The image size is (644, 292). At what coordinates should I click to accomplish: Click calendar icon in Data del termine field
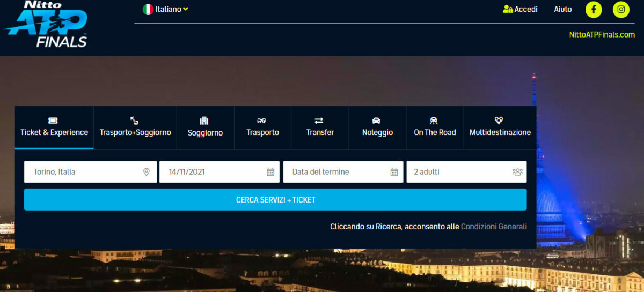pyautogui.click(x=394, y=172)
